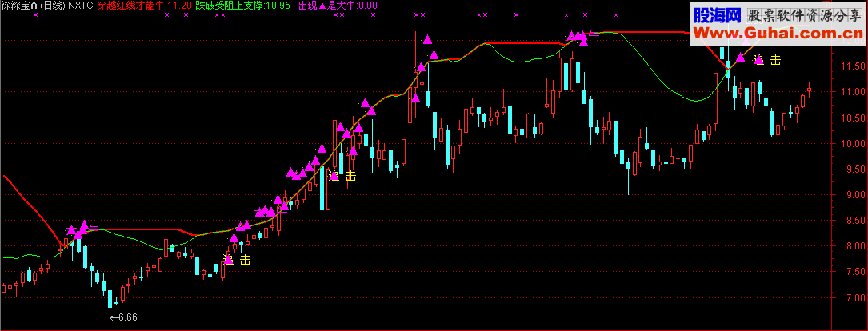
Task: Select the magenta indicator label 出现▲是大牛:0.00
Action: pos(338,6)
